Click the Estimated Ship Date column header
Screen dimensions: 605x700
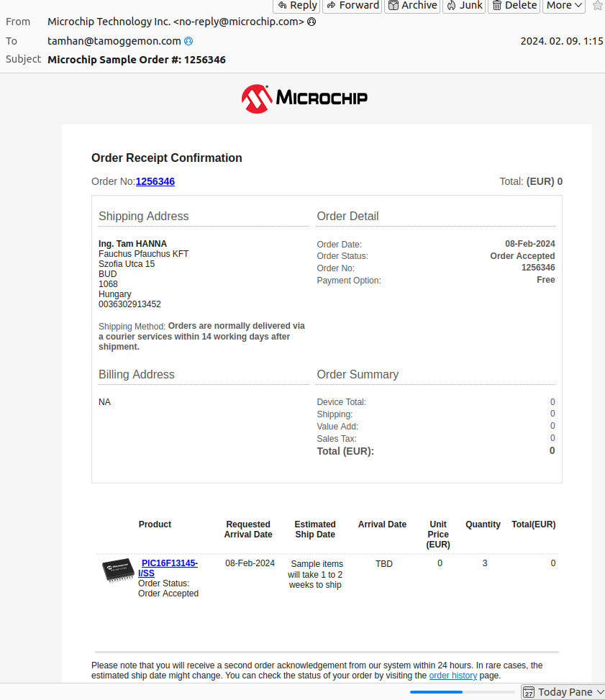tap(315, 529)
